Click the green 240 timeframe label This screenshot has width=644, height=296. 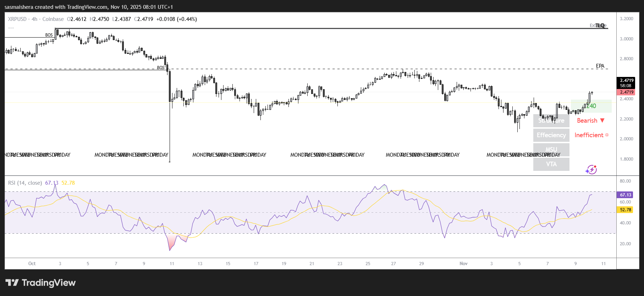(x=591, y=106)
